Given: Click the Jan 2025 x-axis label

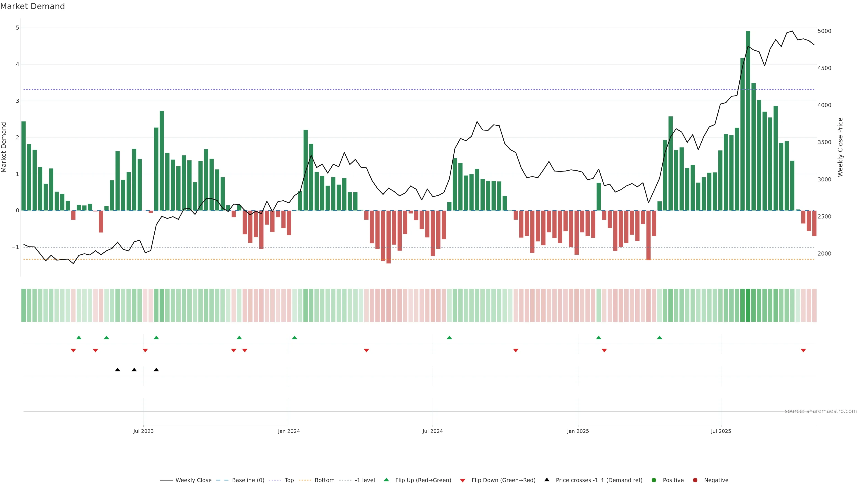Looking at the screenshot, I should click(578, 431).
